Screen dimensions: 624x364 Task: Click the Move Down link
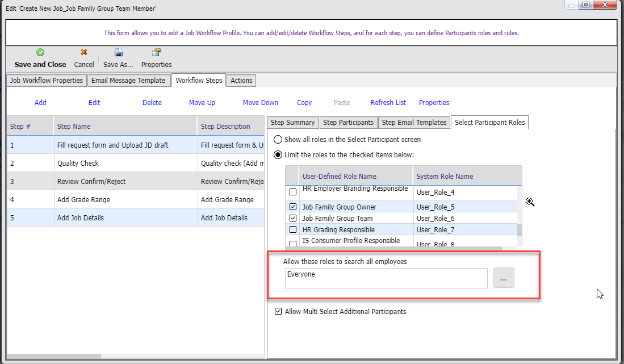[x=261, y=103]
